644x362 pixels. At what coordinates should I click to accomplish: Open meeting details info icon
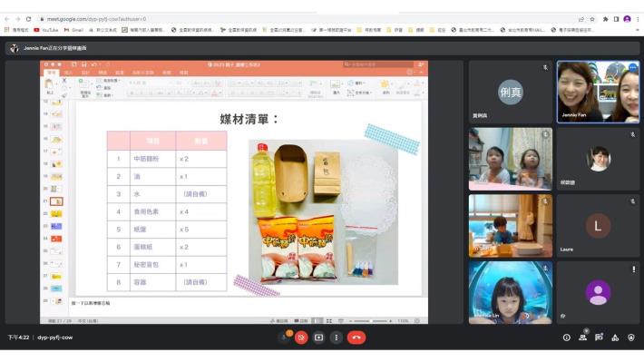[566, 338]
